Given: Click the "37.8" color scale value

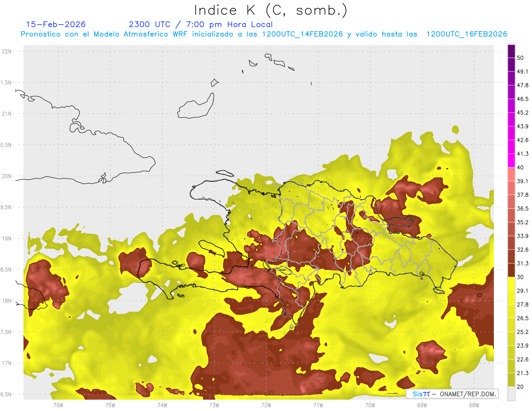Looking at the screenshot, I should tap(523, 195).
